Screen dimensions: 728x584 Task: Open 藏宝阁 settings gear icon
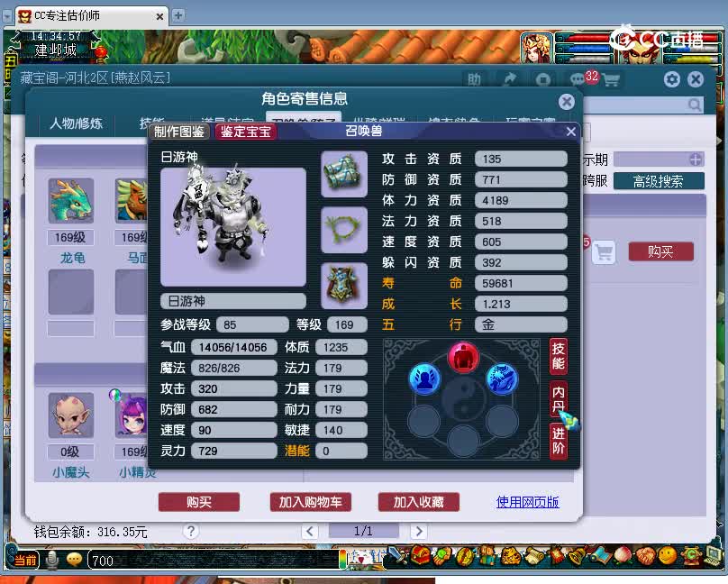(671, 79)
